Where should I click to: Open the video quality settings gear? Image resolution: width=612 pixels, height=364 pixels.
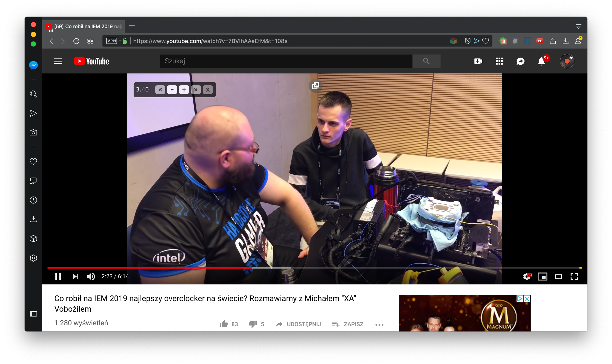[527, 276]
